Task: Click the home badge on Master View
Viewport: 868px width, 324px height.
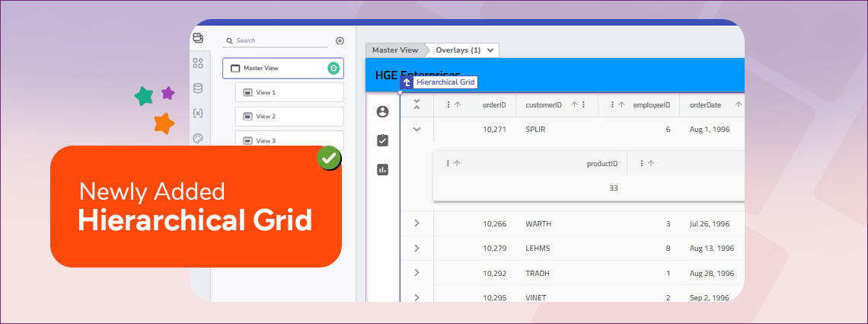Action: (x=333, y=68)
